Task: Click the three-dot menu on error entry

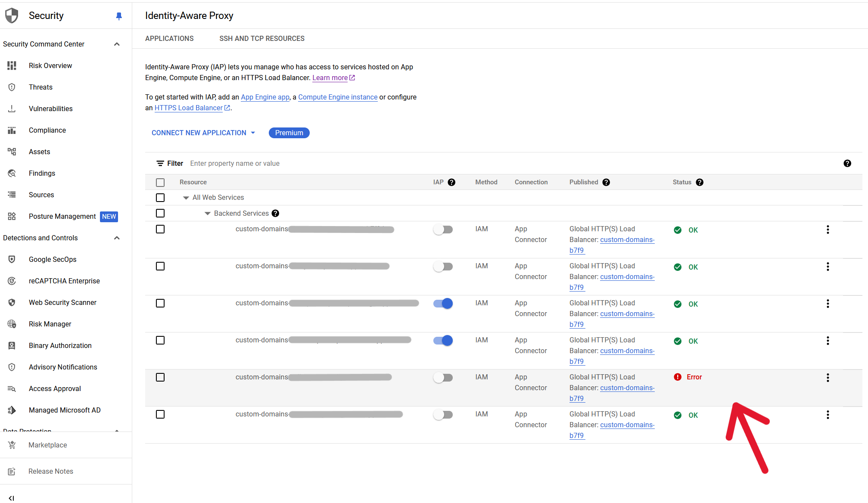Action: click(x=828, y=377)
